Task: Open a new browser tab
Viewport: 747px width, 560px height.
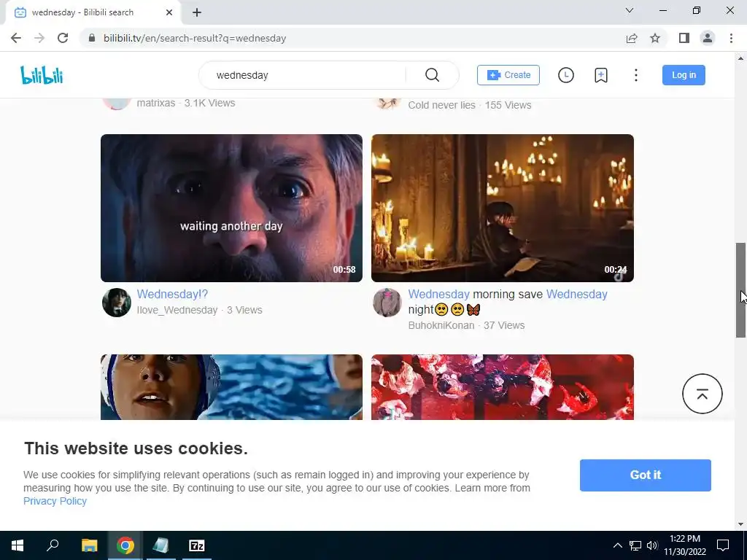Action: pos(197,12)
